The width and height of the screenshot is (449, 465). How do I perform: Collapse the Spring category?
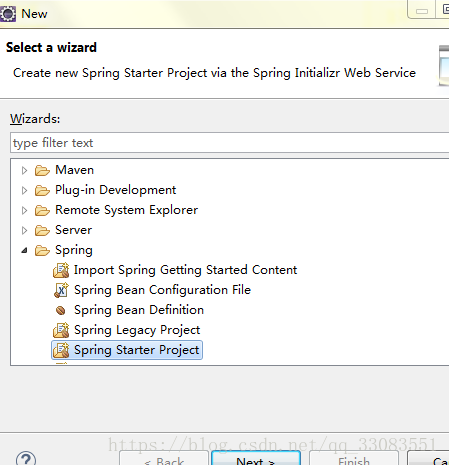click(x=24, y=250)
